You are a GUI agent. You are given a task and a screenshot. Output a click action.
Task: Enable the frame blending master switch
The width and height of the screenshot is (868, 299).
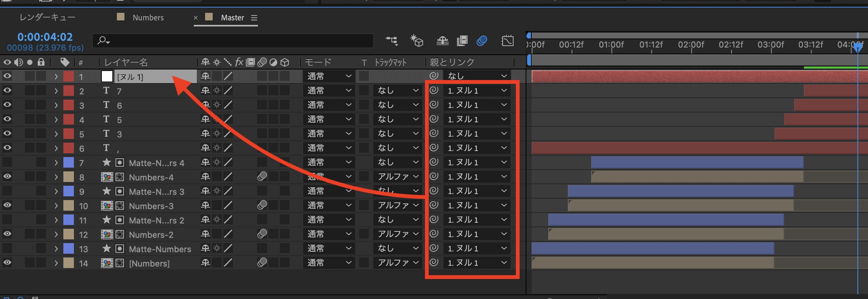coord(462,40)
